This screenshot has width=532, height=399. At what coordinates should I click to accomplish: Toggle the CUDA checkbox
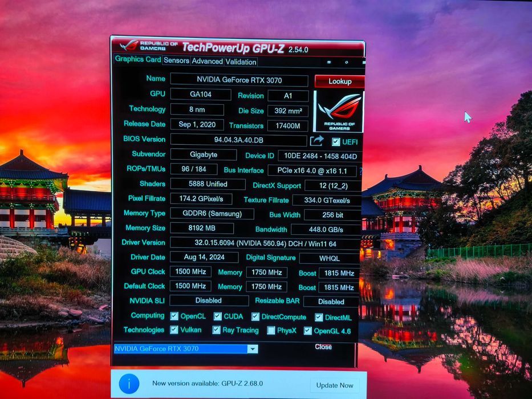tap(217, 316)
